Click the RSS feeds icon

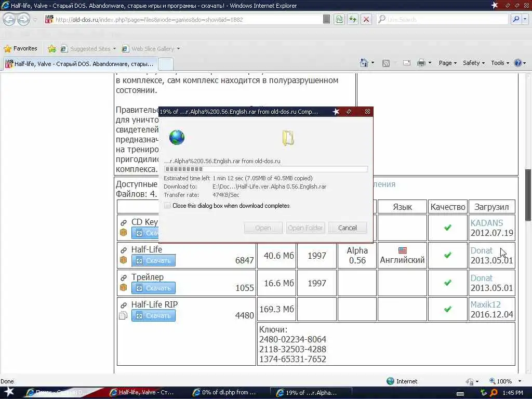pyautogui.click(x=386, y=63)
